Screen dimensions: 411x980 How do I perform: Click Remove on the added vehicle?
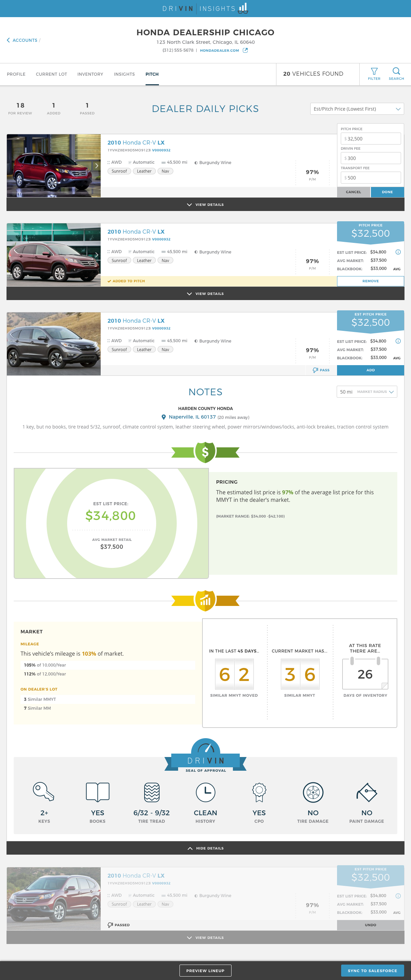click(x=371, y=281)
